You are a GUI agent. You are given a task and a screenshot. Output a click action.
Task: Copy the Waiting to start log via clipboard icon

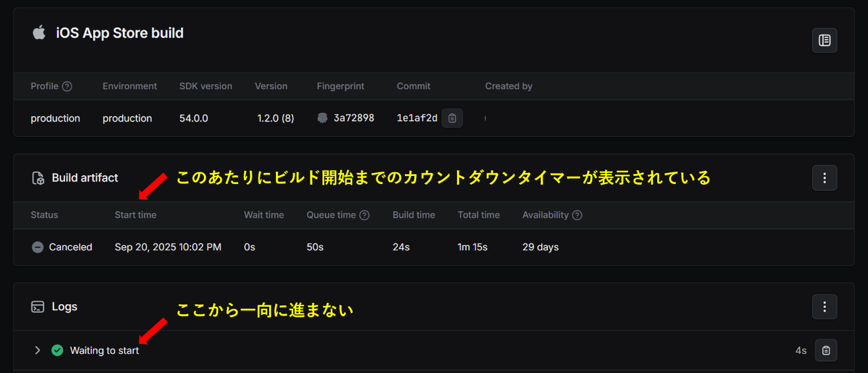click(826, 350)
